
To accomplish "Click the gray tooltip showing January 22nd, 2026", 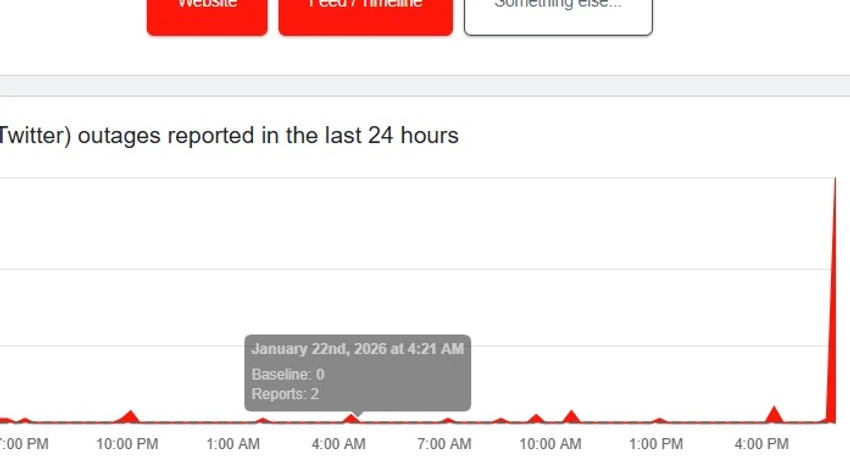I will (x=357, y=372).
